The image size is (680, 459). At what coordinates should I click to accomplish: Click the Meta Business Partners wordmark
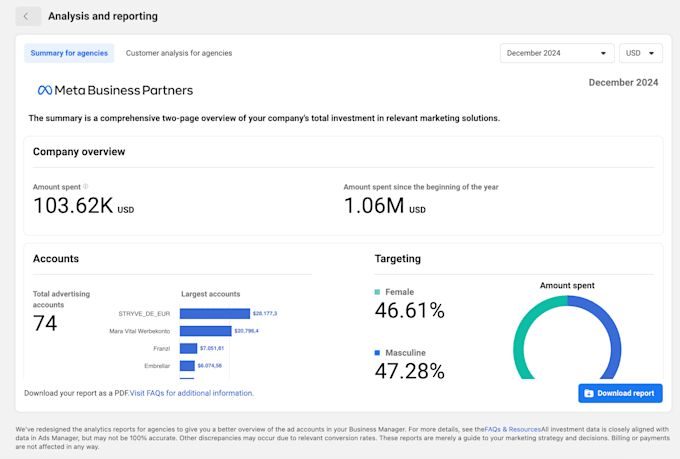coord(123,90)
